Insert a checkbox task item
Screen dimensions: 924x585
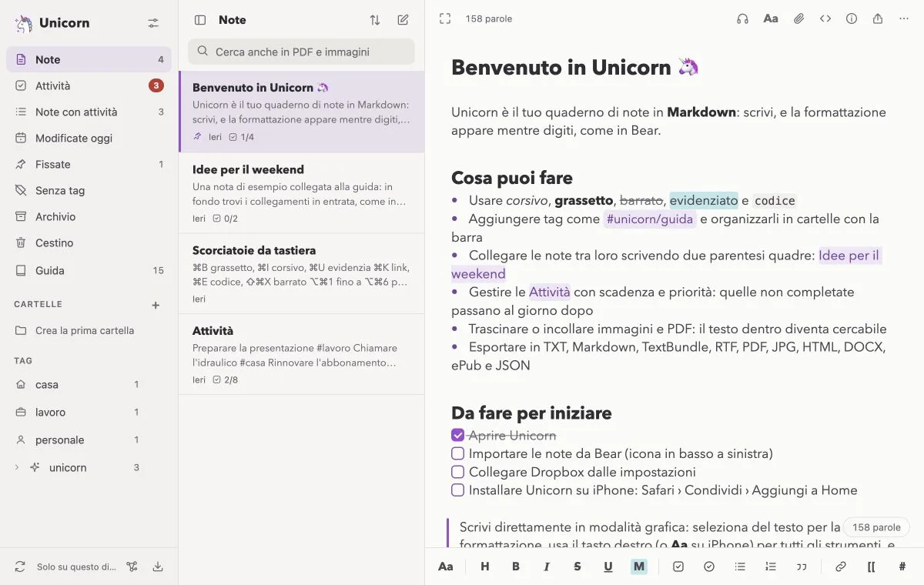point(678,567)
